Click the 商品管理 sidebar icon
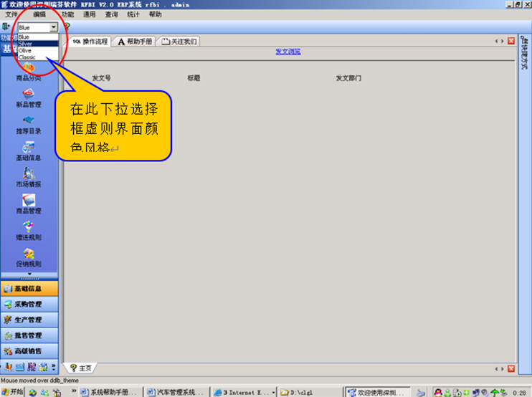532x397 pixels. [29, 204]
